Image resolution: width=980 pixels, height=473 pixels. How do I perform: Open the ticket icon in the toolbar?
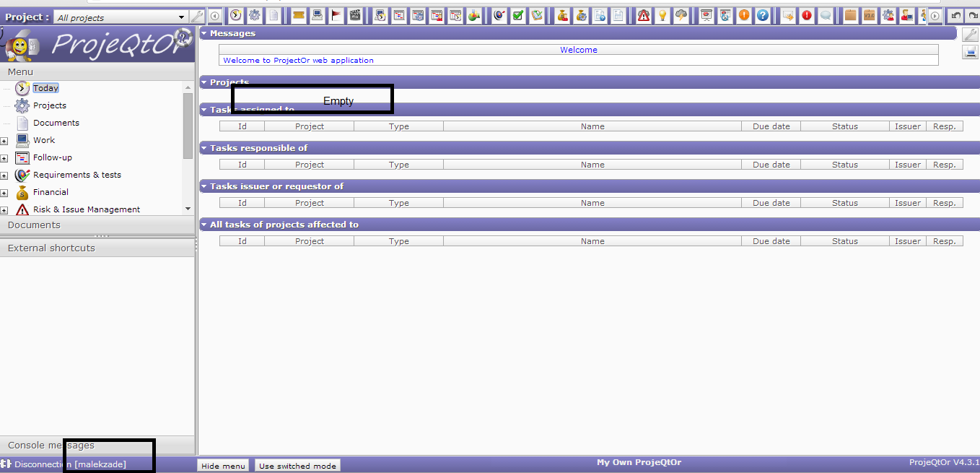pos(298,15)
